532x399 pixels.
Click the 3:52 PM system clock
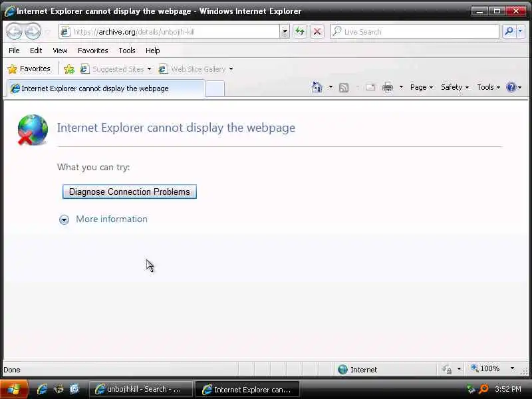coord(507,389)
